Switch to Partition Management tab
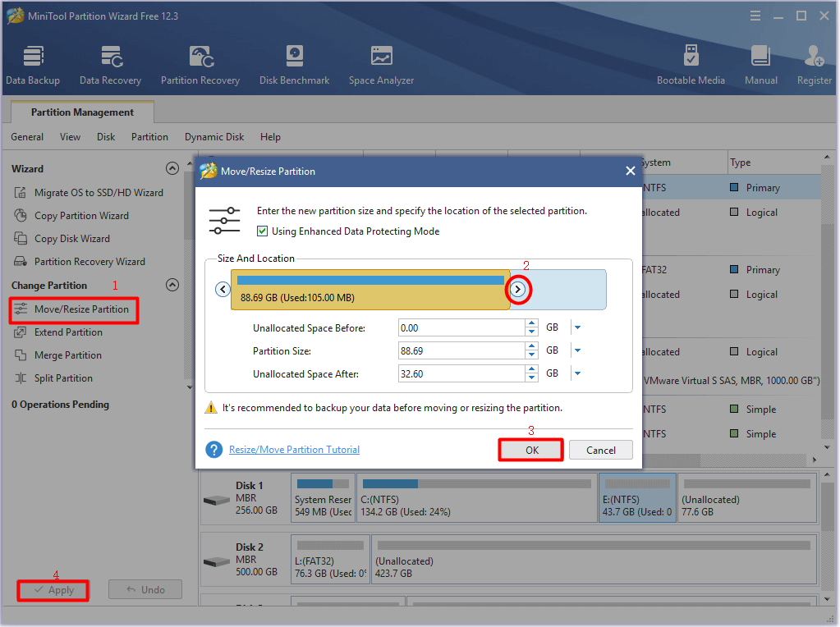 (x=82, y=112)
